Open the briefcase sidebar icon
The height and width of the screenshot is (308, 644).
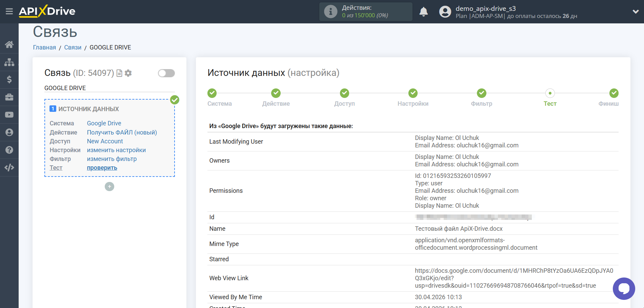pyautogui.click(x=9, y=97)
